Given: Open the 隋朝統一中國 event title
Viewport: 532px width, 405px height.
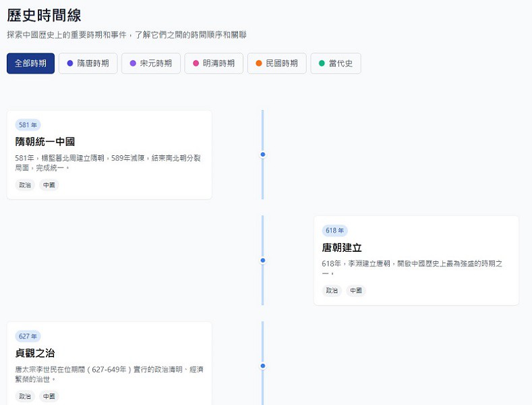Looking at the screenshot, I should click(x=45, y=142).
